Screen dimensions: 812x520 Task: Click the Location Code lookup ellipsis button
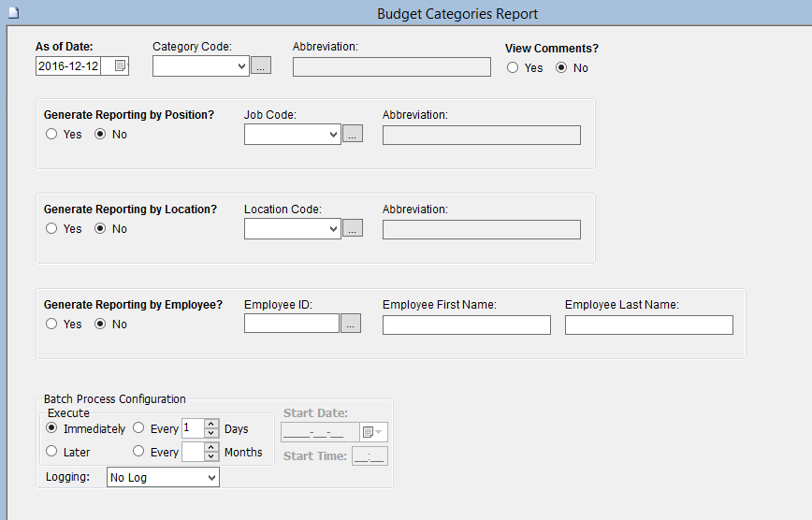(352, 229)
